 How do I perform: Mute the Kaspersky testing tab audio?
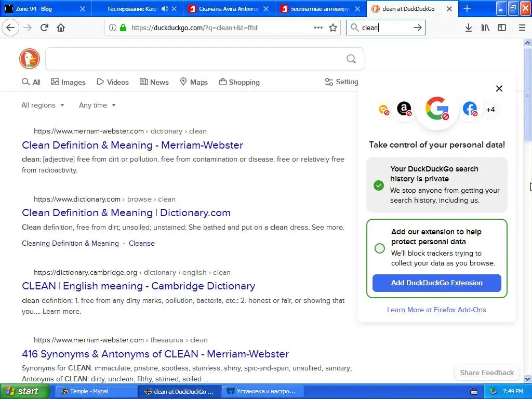tap(165, 9)
